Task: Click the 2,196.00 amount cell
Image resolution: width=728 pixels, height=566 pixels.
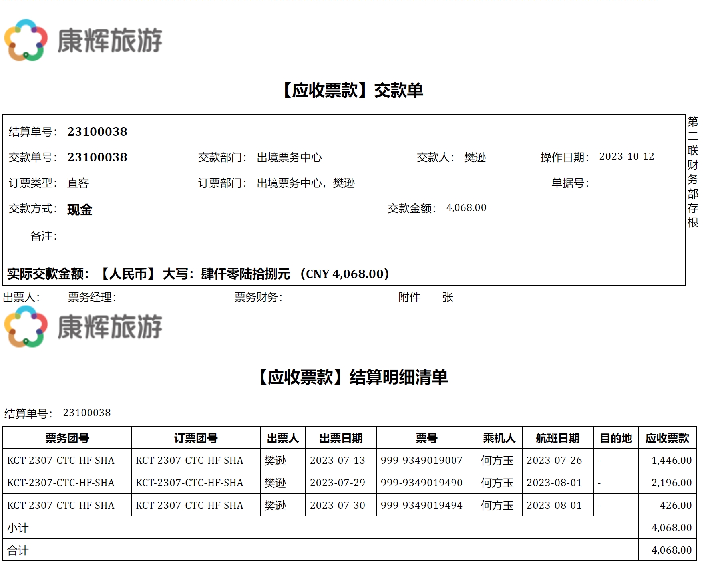Action: point(671,483)
